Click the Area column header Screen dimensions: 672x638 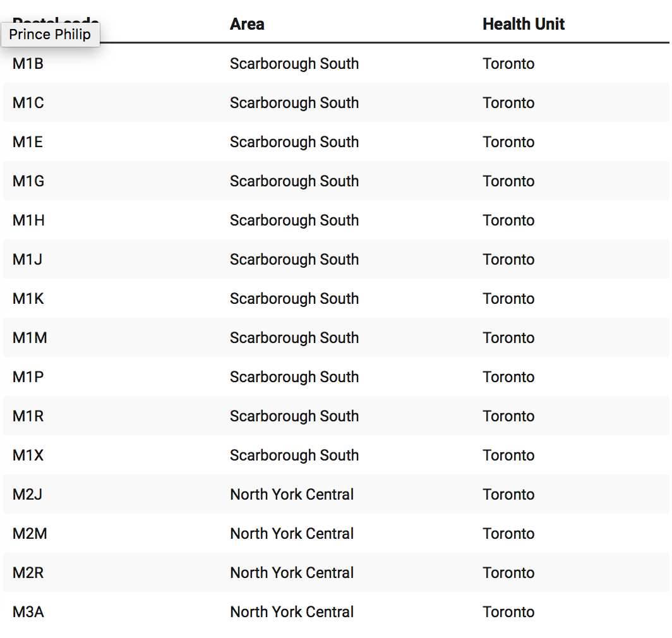pyautogui.click(x=247, y=25)
